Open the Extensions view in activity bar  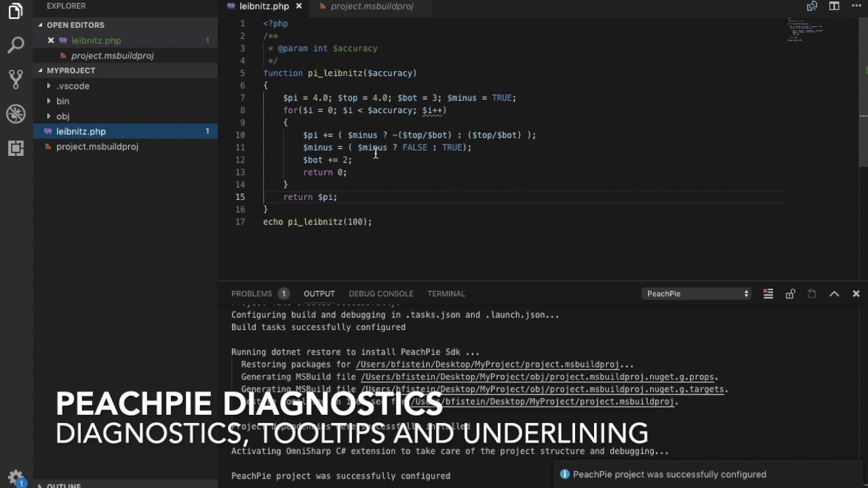tap(16, 148)
